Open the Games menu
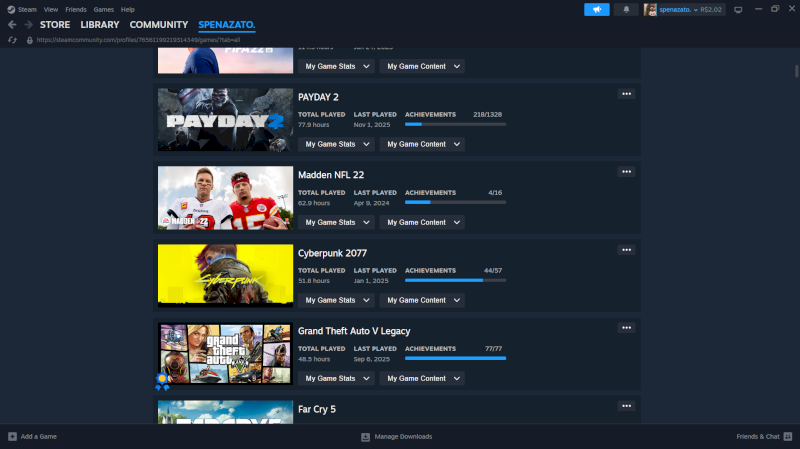The width and height of the screenshot is (800, 449). 104,10
